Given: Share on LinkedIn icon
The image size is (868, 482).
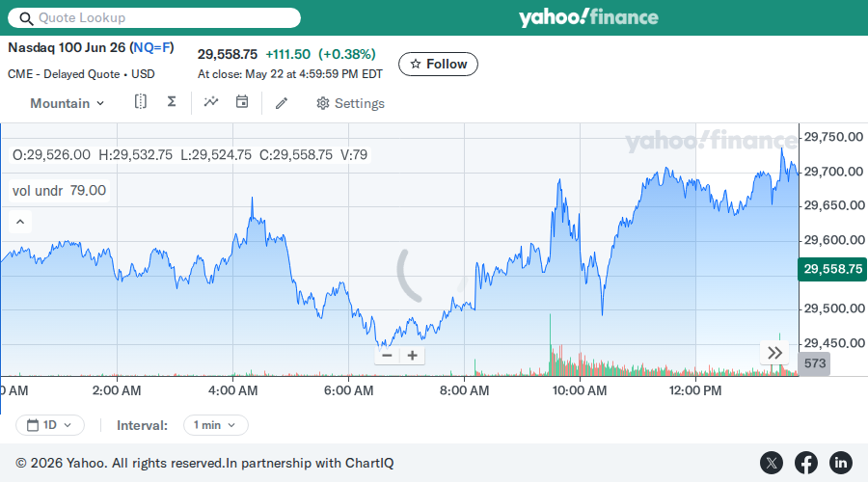Looking at the screenshot, I should click(840, 463).
